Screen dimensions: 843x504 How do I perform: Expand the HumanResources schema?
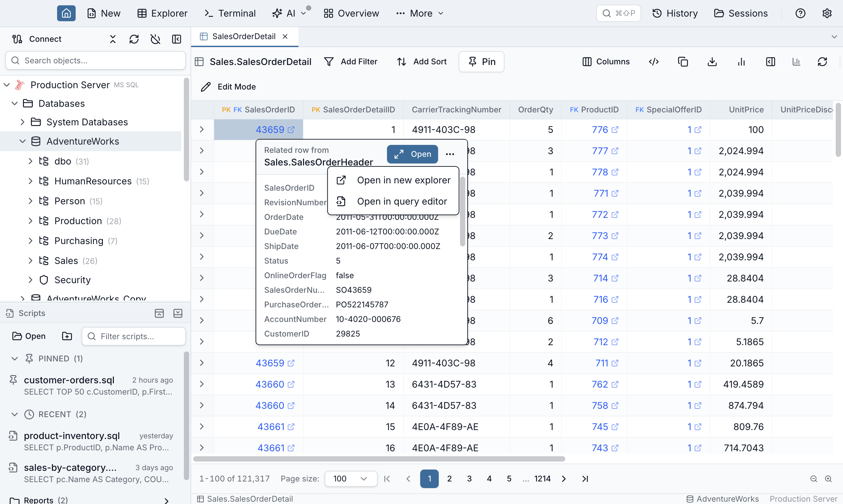(x=30, y=181)
